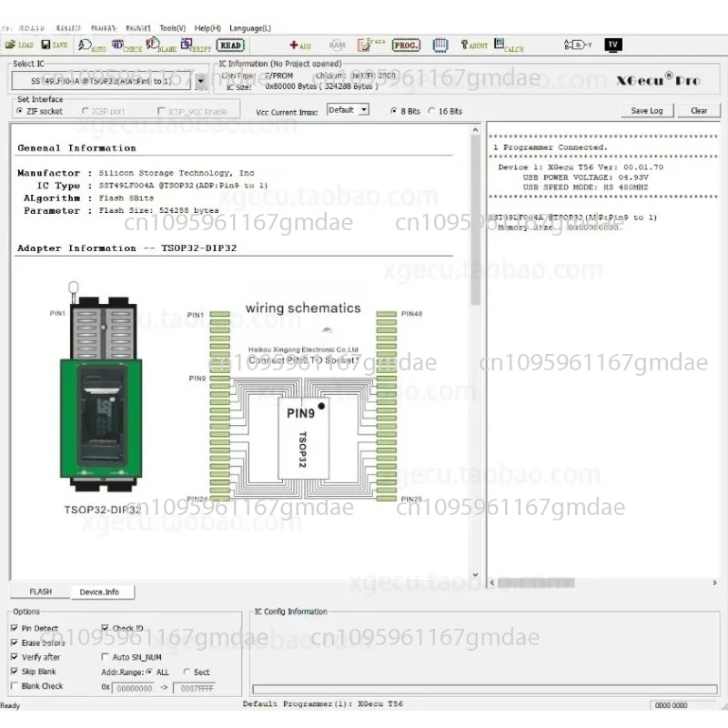Click the red plus ADD icon
The width and height of the screenshot is (728, 728).
(x=300, y=45)
